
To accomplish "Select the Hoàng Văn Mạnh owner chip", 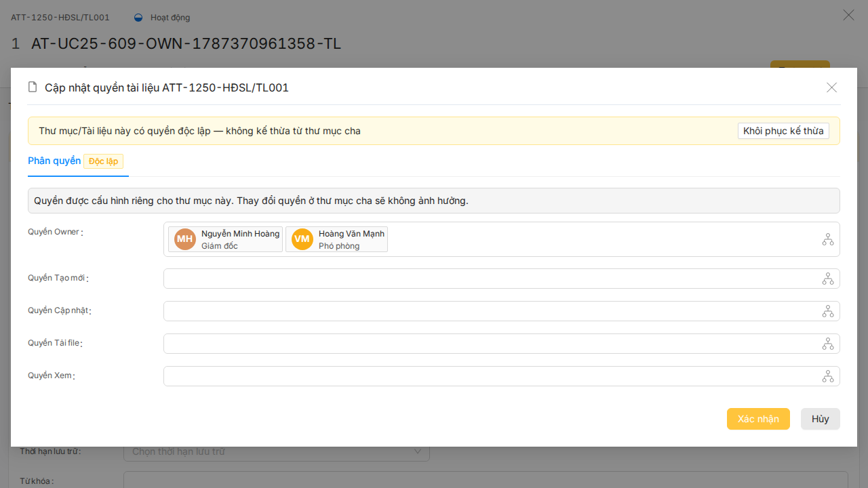I will click(336, 239).
